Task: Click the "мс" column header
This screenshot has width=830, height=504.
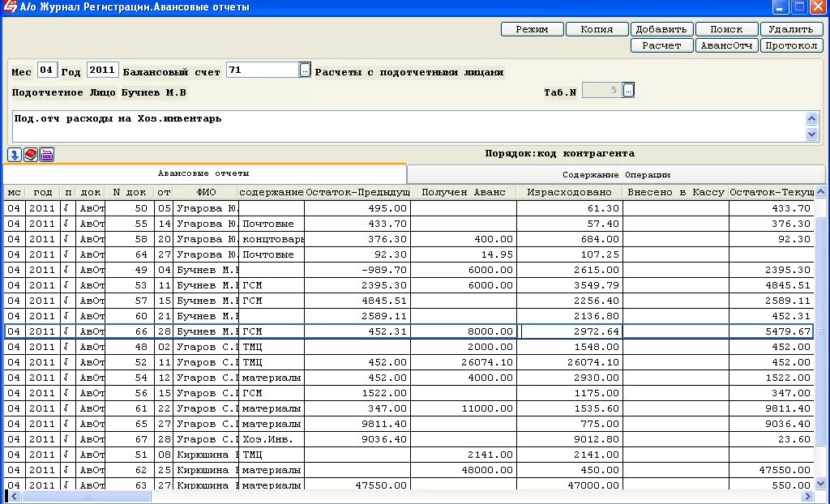Action: coord(15,192)
